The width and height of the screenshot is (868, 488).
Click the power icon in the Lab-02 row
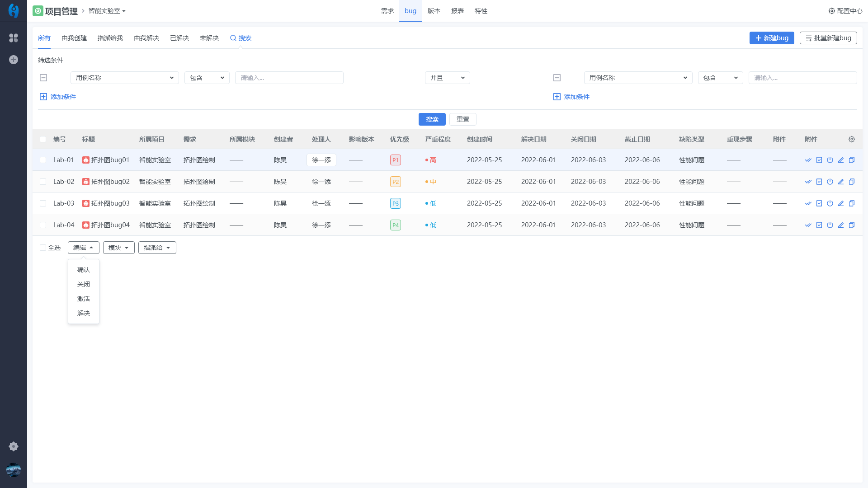click(830, 182)
